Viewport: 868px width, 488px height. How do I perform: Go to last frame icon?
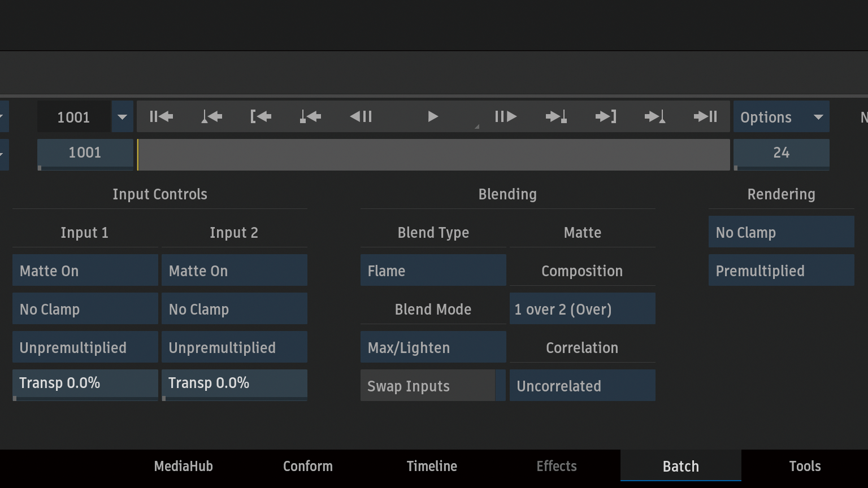click(705, 117)
